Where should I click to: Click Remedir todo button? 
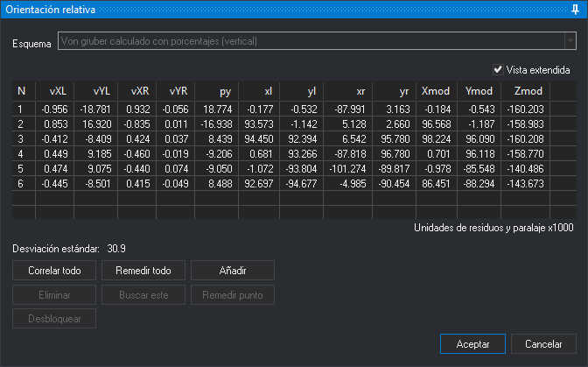[143, 271]
